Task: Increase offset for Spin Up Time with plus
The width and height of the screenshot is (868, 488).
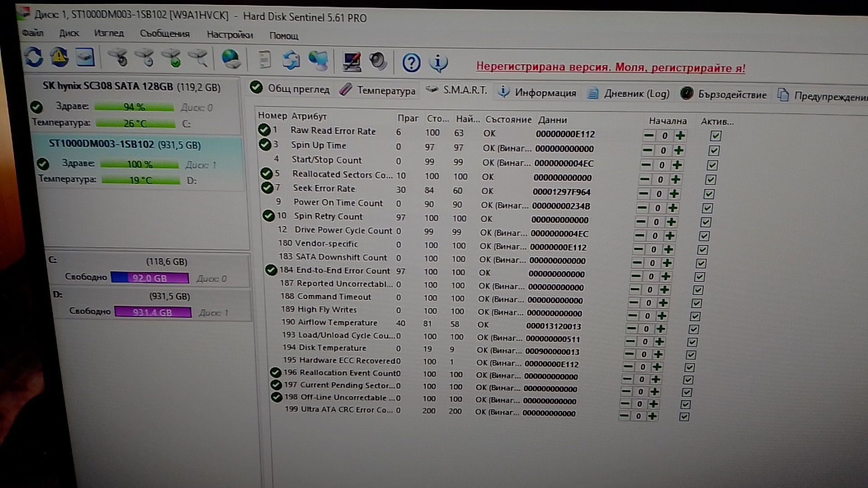Action: click(x=678, y=150)
